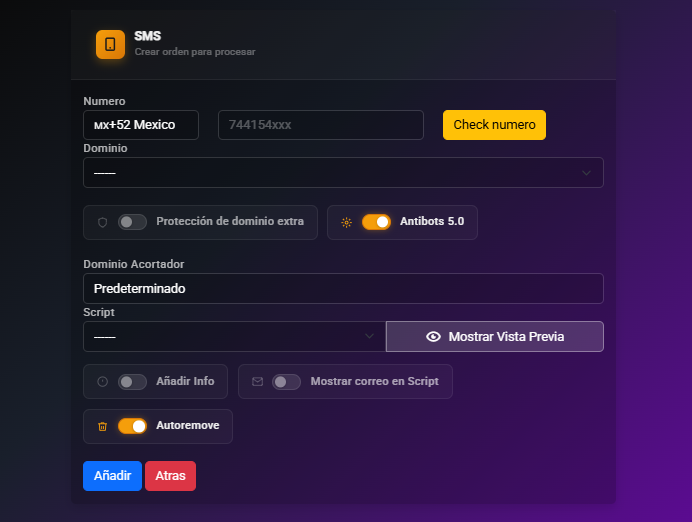Click the orange SMS phone icon
The width and height of the screenshot is (692, 522).
point(110,44)
